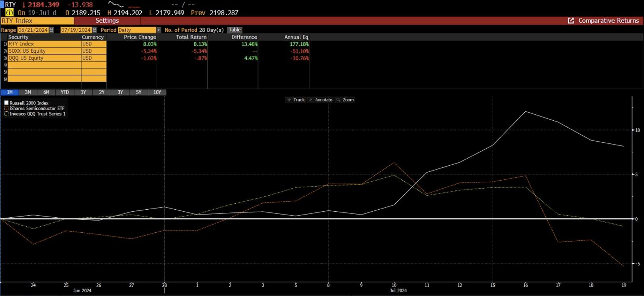Screen dimensions: 644x296
Task: Click empty security row 6 field
Action: pyautogui.click(x=44, y=79)
